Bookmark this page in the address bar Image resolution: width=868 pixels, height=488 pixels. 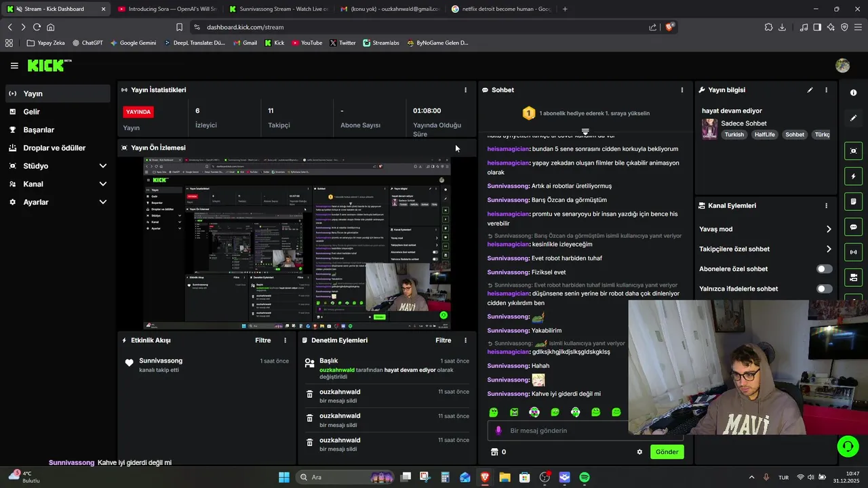pyautogui.click(x=179, y=27)
